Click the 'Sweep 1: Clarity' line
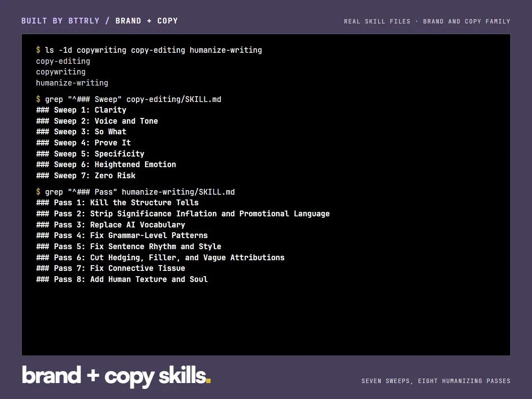This screenshot has width=532, height=399. pos(81,110)
